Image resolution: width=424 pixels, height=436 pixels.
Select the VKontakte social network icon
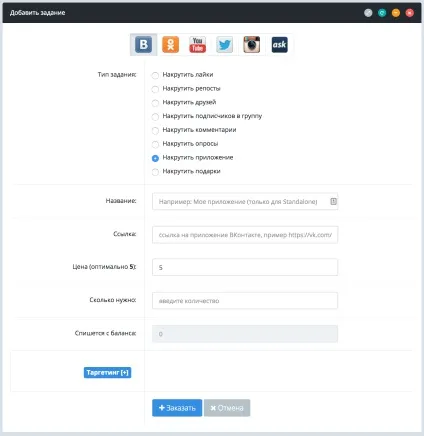[144, 44]
